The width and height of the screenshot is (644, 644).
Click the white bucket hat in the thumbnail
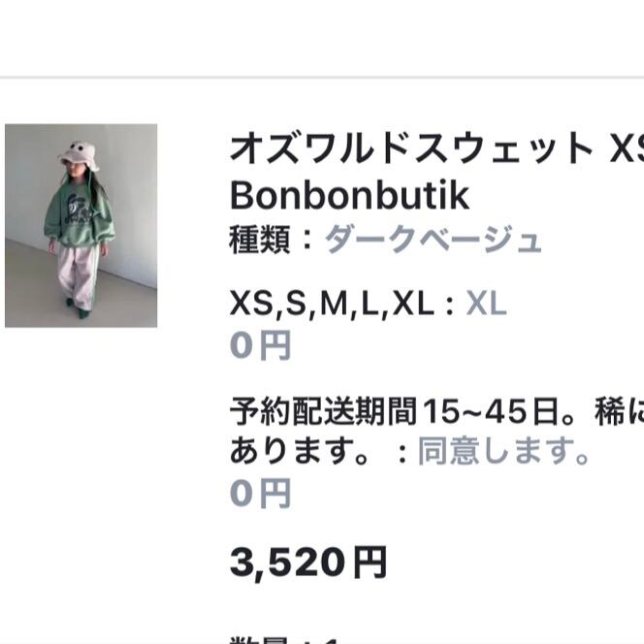[80, 156]
